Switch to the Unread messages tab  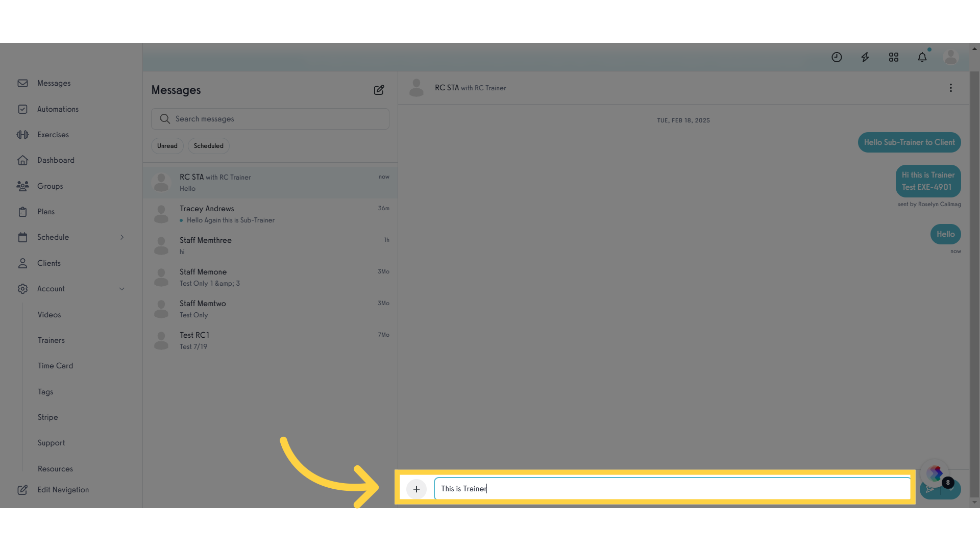(x=167, y=145)
